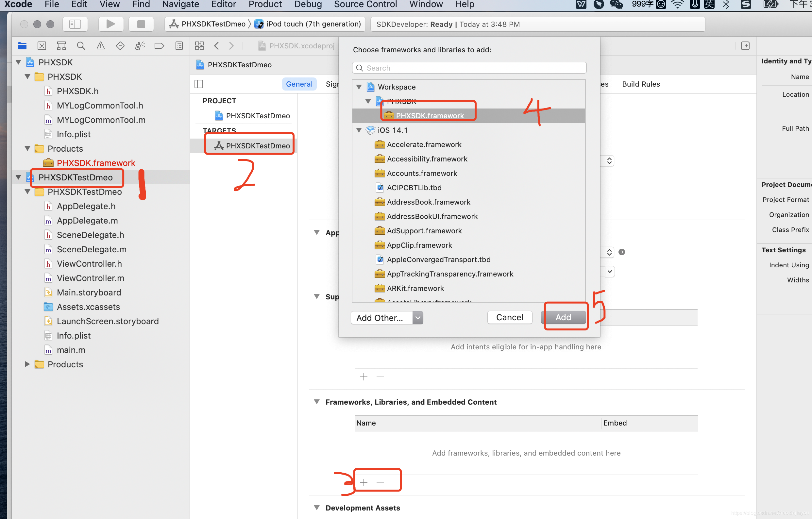This screenshot has height=519, width=812.
Task: Select Accelerate.framework in the list
Action: pos(424,144)
